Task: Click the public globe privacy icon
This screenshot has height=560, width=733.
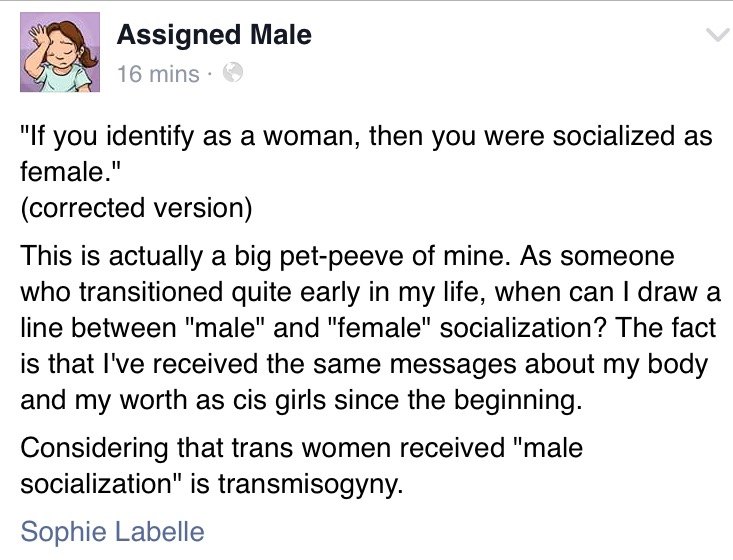Action: (x=233, y=72)
